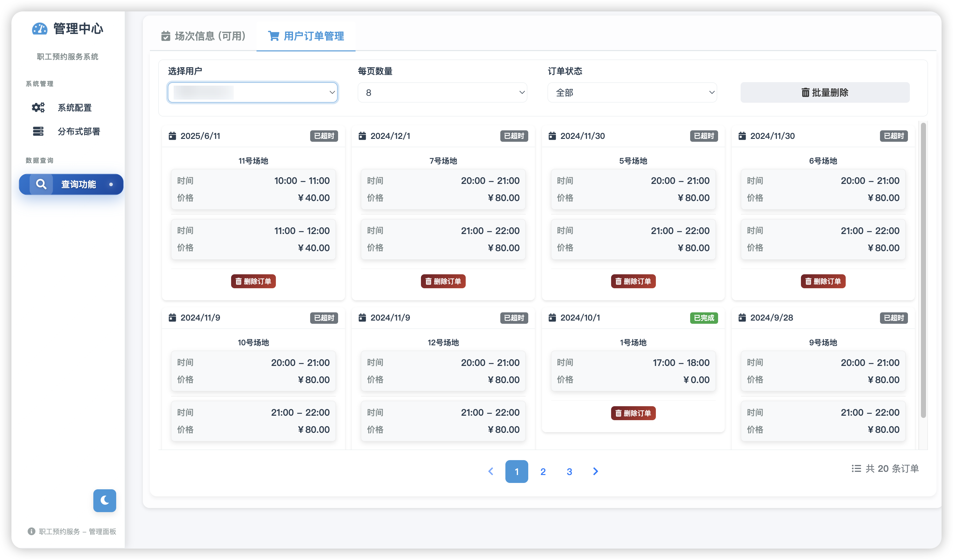Click the dashboard gauge icon beside 管理中心
Image resolution: width=953 pixels, height=560 pixels.
tap(39, 29)
